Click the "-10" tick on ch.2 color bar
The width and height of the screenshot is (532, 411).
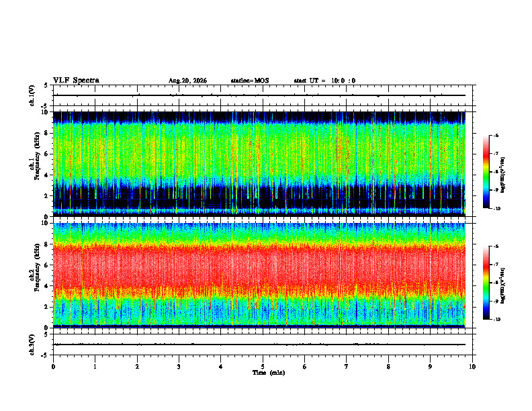pyautogui.click(x=496, y=320)
